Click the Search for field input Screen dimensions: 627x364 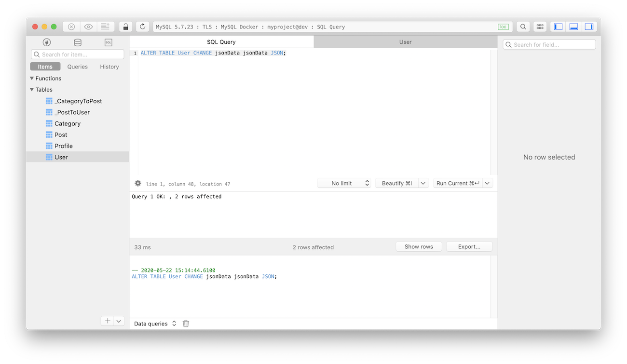pyautogui.click(x=549, y=45)
